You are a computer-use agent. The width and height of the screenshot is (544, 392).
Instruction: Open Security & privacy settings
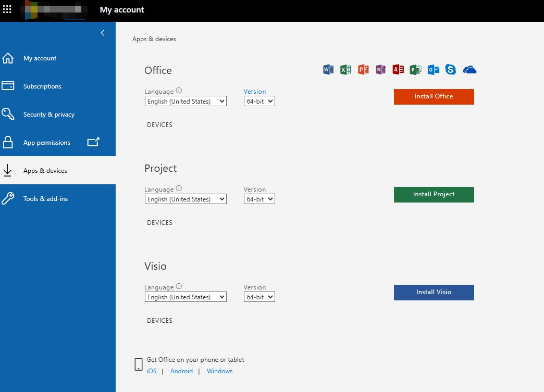(48, 114)
